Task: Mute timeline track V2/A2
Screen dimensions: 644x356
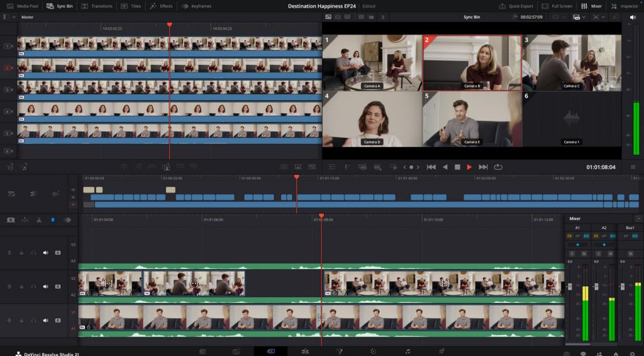Action: pos(45,287)
